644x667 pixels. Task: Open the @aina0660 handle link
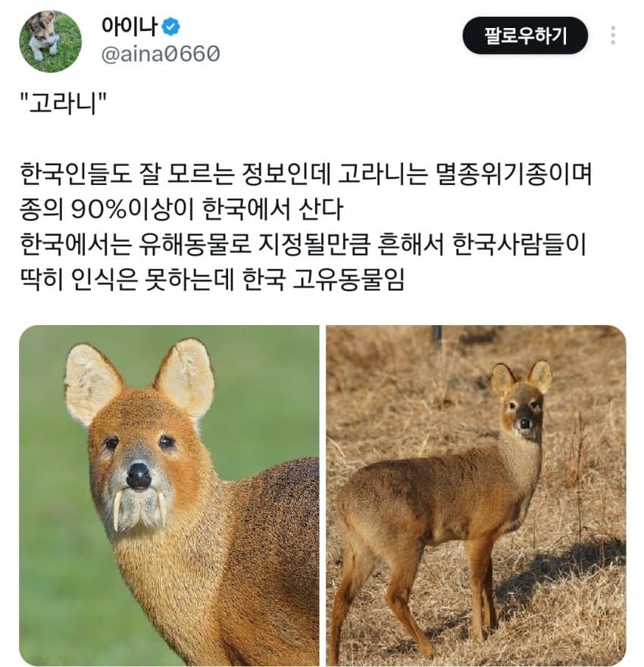160,54
